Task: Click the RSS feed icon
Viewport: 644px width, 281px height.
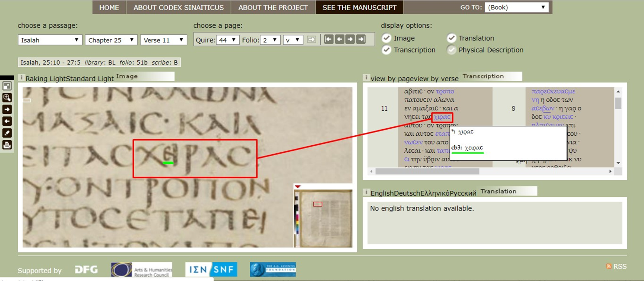Action: click(x=609, y=266)
